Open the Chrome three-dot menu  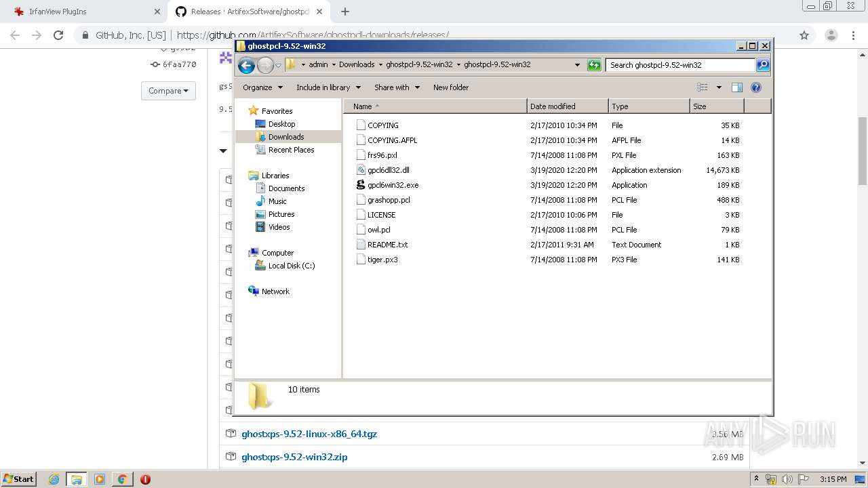[854, 35]
